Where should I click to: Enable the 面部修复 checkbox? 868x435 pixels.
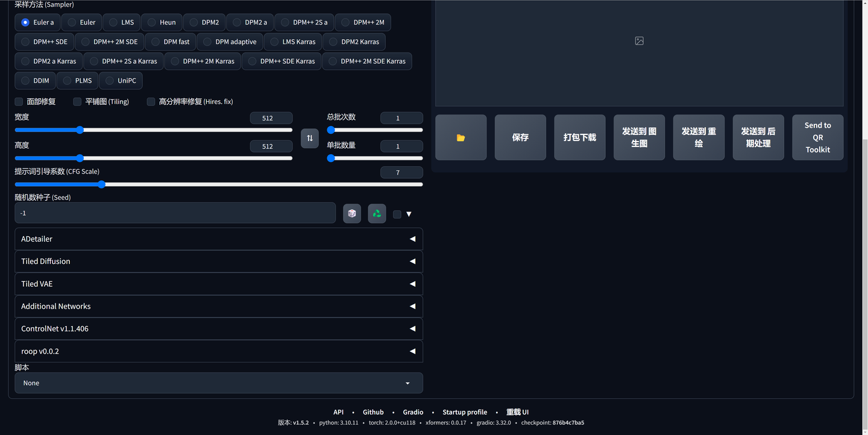pyautogui.click(x=19, y=102)
